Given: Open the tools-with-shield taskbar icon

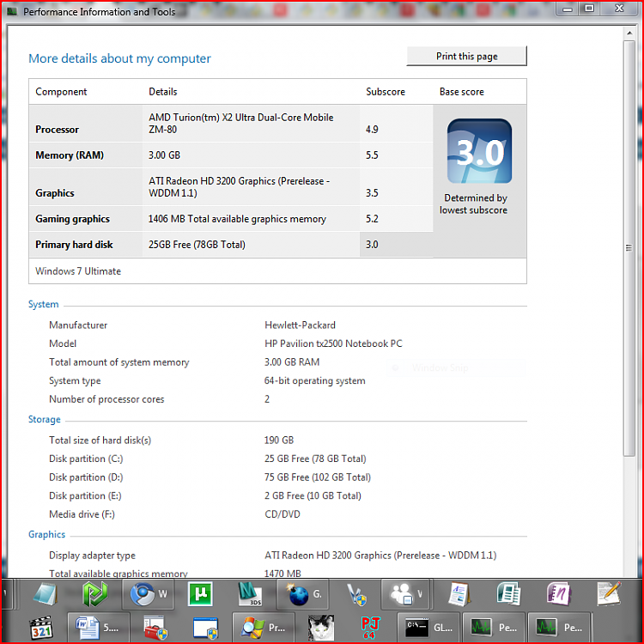Looking at the screenshot, I should click(x=355, y=595).
